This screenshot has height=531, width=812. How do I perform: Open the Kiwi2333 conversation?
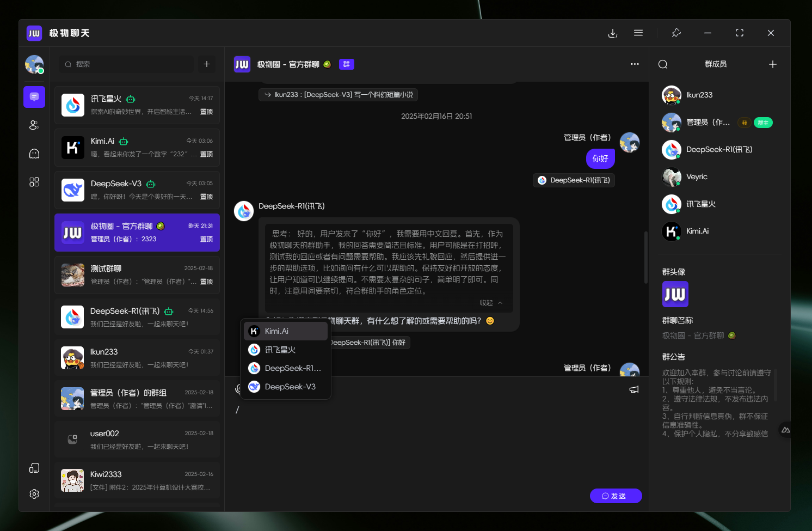137,480
